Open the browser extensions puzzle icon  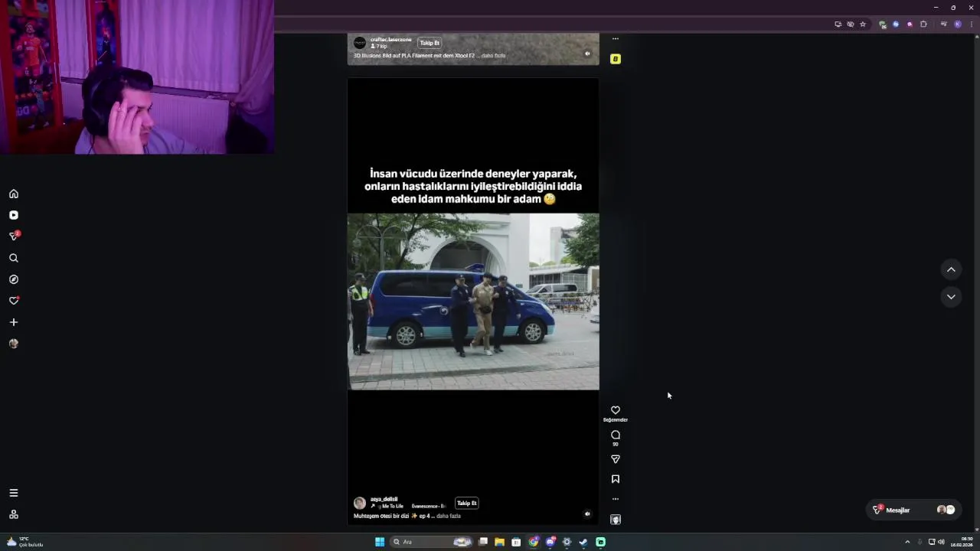923,24
